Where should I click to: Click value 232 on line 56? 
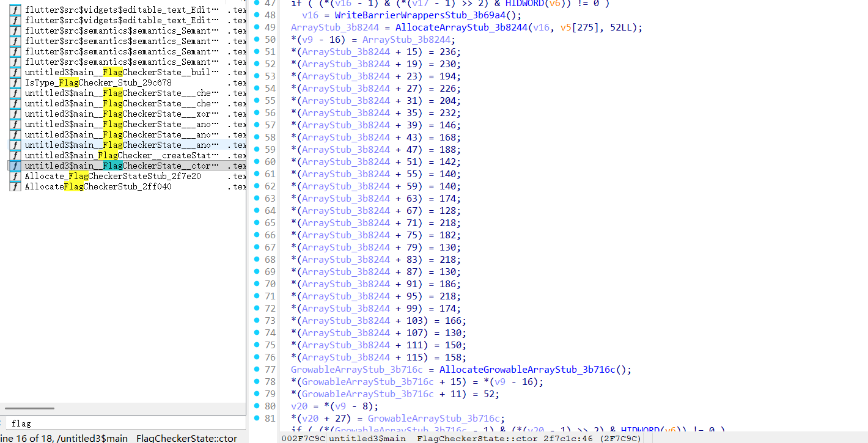(x=447, y=113)
